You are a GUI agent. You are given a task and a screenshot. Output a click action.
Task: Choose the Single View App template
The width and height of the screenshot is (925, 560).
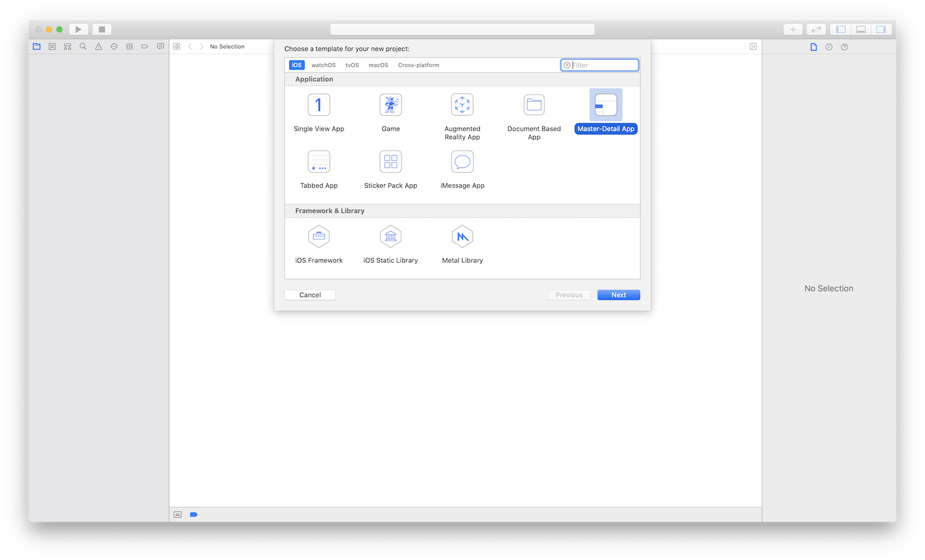pos(319,113)
